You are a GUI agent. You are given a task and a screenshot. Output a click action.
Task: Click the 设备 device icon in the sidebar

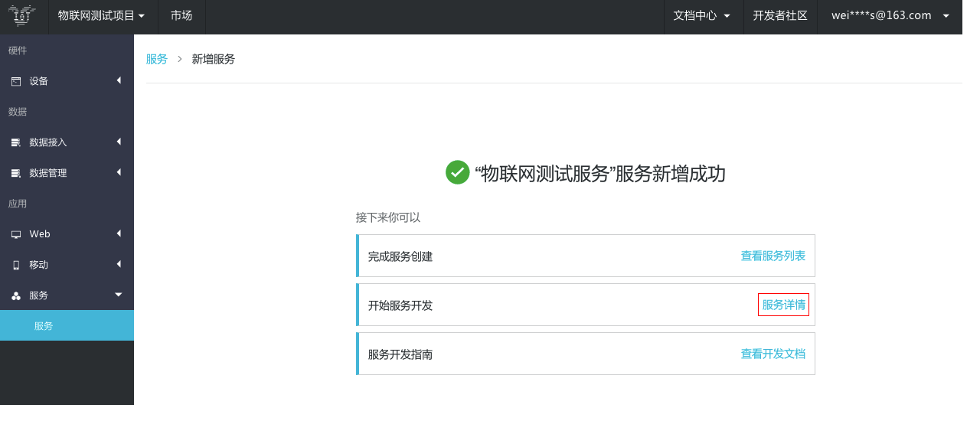pyautogui.click(x=16, y=81)
